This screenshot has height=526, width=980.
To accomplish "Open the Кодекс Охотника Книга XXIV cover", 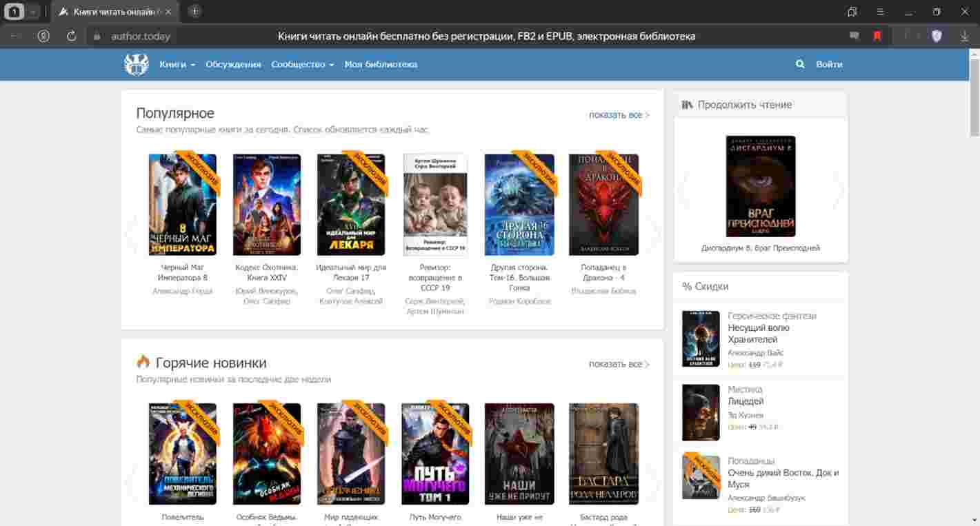I will [x=267, y=205].
